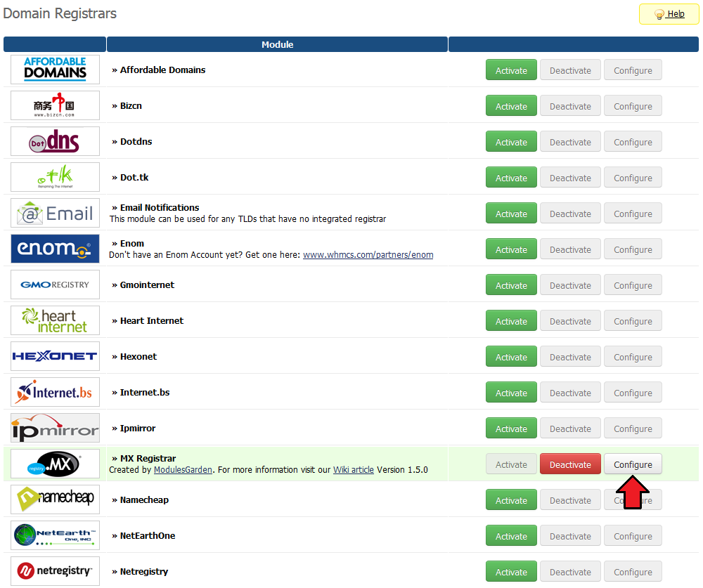Image resolution: width=703 pixels, height=588 pixels.
Task: Deactivate the Namecheap registrar
Action: coord(570,500)
